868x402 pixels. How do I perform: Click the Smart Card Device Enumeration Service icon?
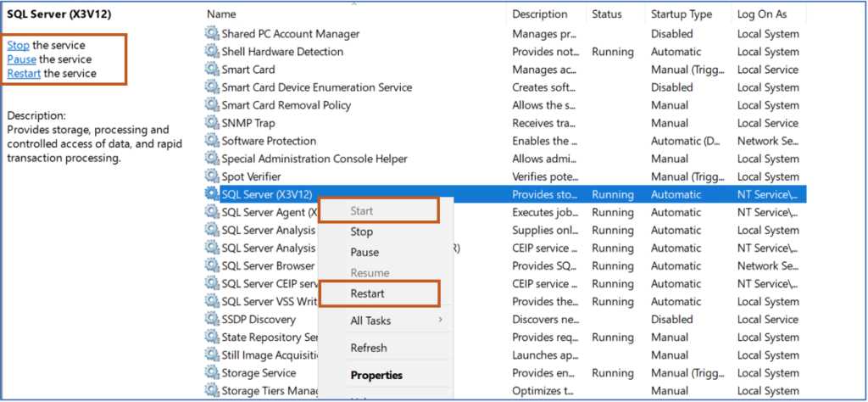point(212,87)
